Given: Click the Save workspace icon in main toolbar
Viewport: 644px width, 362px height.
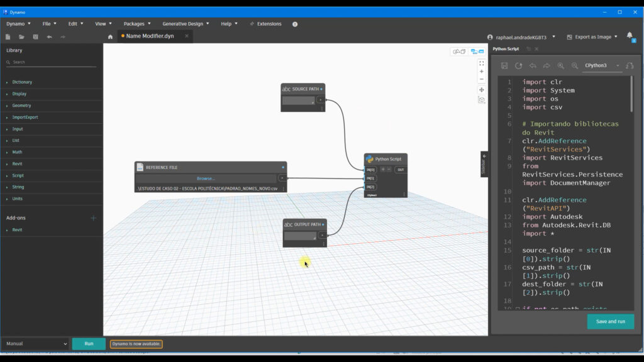Looking at the screenshot, I should pos(35,37).
